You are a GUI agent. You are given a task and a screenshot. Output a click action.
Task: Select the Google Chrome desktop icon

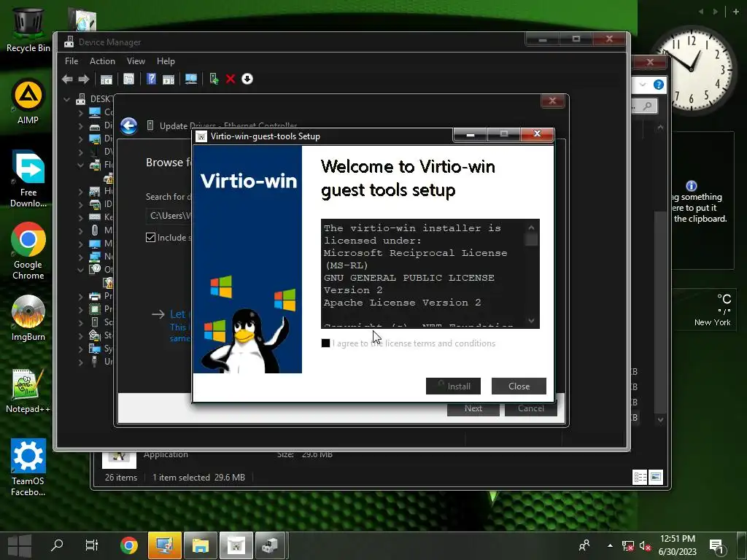coord(28,251)
